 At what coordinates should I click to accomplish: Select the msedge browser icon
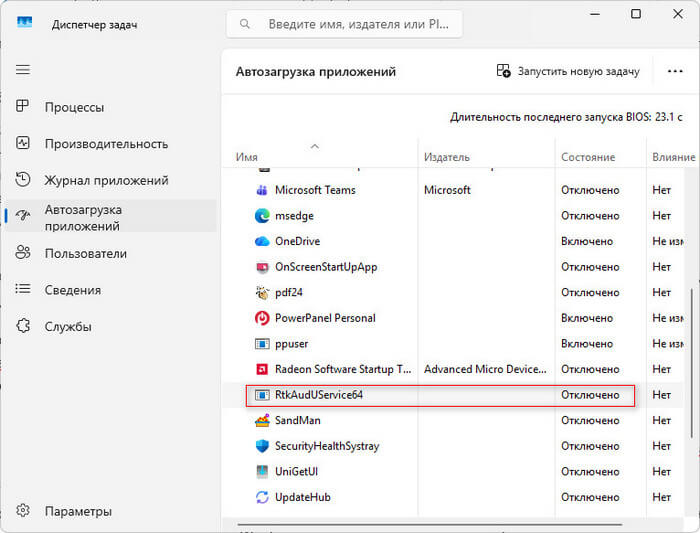point(262,215)
